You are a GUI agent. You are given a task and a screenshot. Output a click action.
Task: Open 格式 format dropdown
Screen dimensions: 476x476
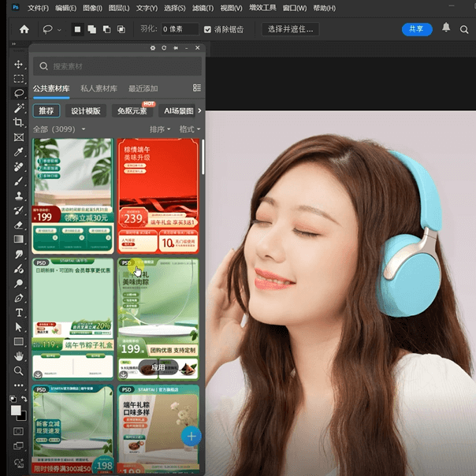tap(190, 129)
